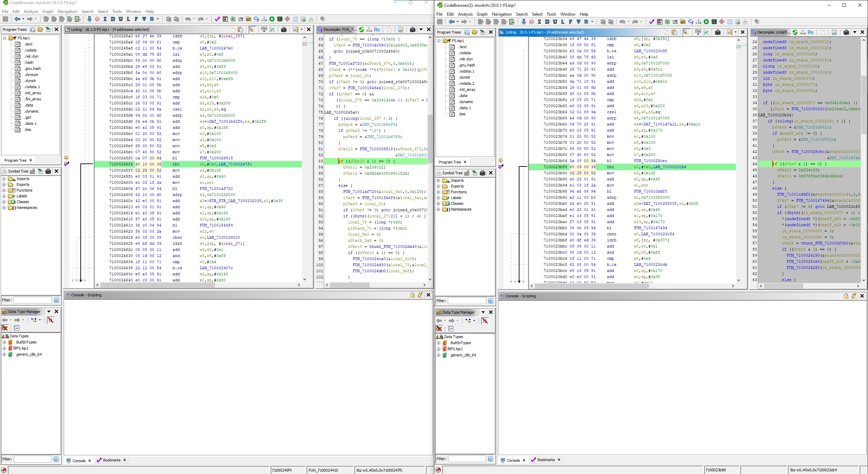Toggle mouse hover mode in right Listing header
868x474 pixels.
coord(686,32)
